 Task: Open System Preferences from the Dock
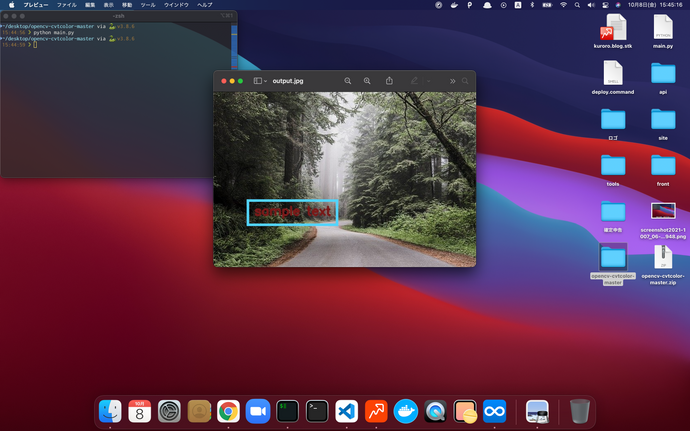(169, 411)
